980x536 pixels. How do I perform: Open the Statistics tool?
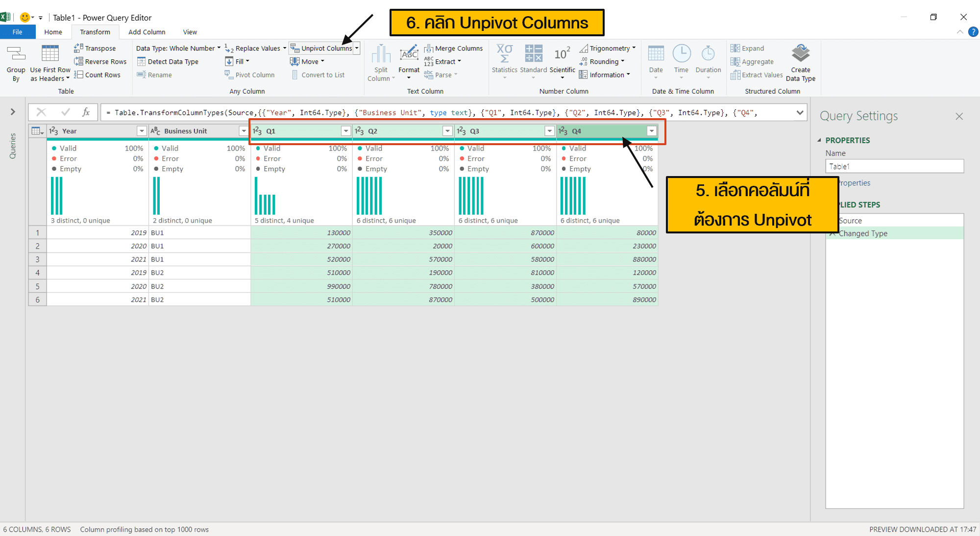(x=504, y=63)
